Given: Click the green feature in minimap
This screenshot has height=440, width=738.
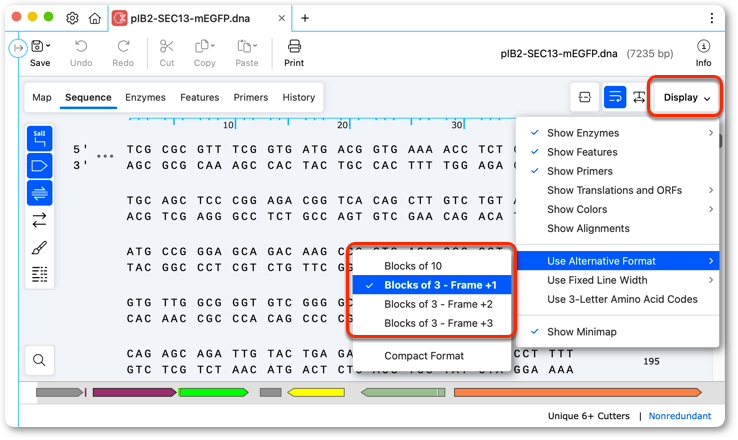Looking at the screenshot, I should pos(213,392).
